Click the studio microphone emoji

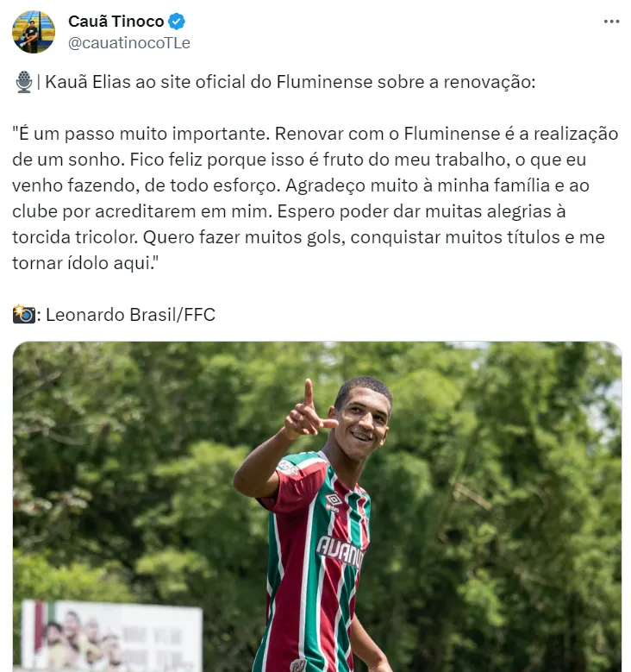[x=24, y=82]
